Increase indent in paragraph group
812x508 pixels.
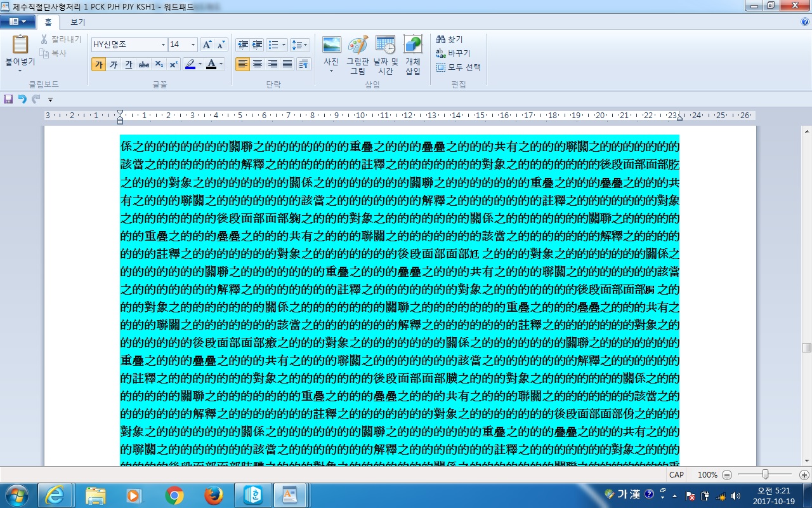point(257,45)
